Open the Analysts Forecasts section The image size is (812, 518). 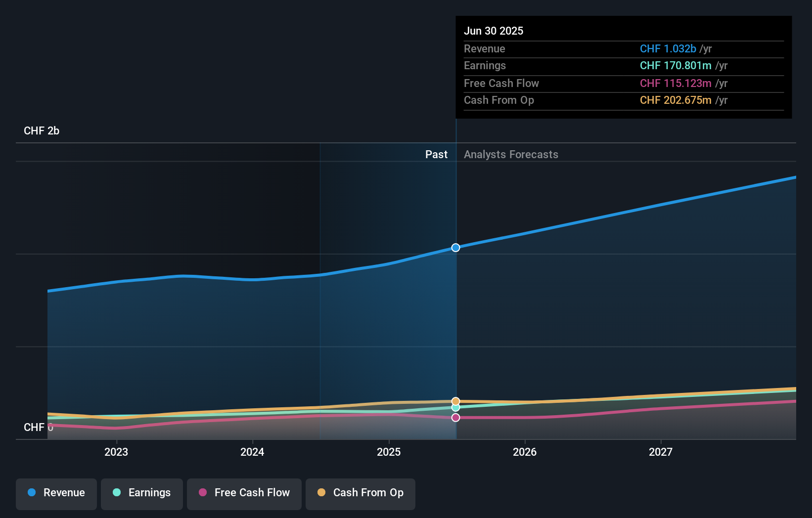(511, 154)
